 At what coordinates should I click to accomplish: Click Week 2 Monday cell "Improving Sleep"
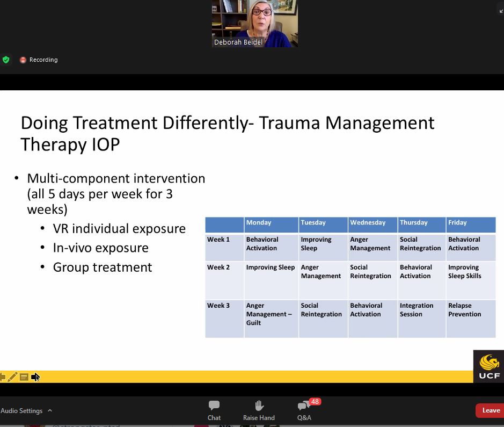[x=271, y=280]
